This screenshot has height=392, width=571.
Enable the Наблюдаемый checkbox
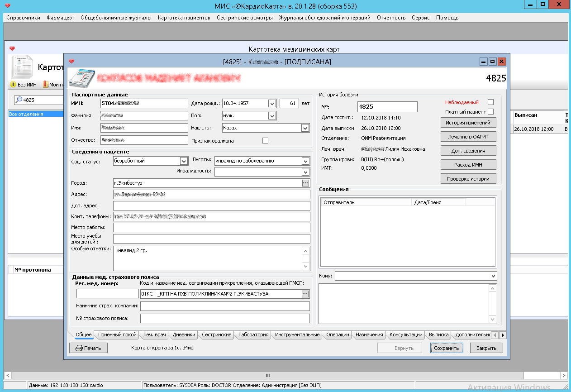coord(490,102)
